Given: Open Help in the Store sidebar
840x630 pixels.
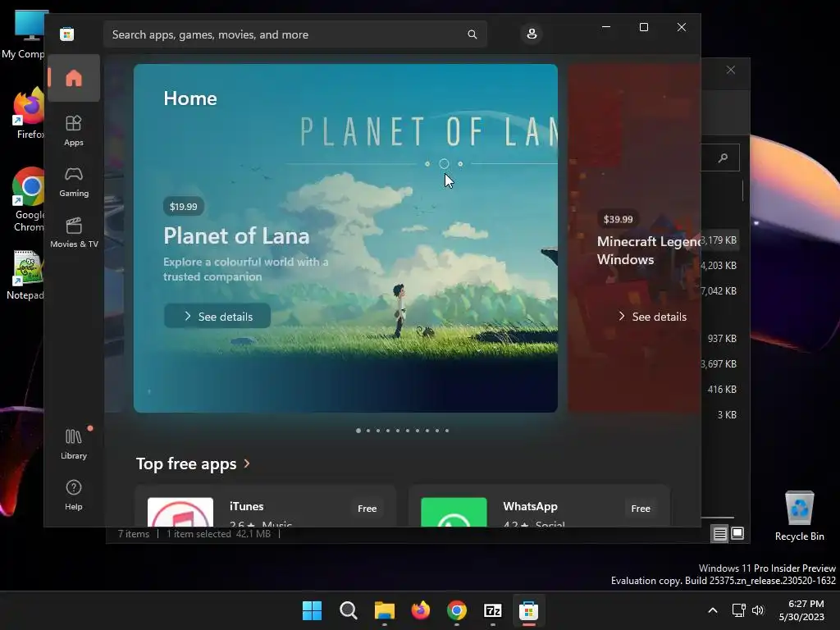Looking at the screenshot, I should [x=73, y=495].
